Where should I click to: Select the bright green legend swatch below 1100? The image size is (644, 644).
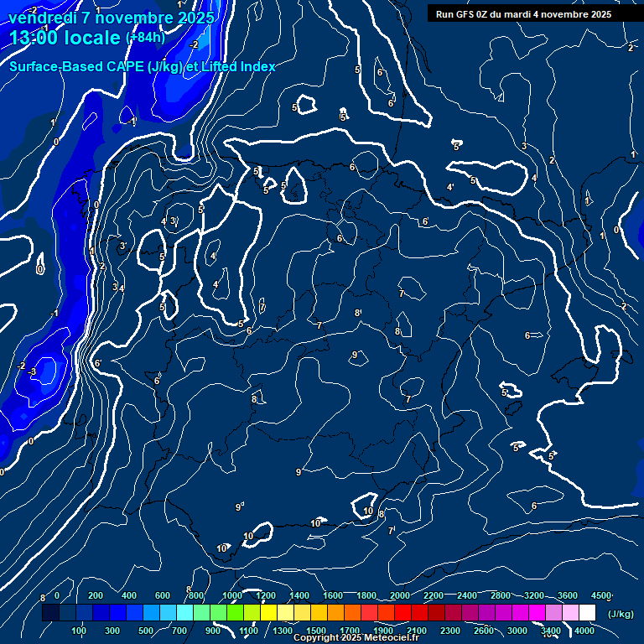click(236, 612)
